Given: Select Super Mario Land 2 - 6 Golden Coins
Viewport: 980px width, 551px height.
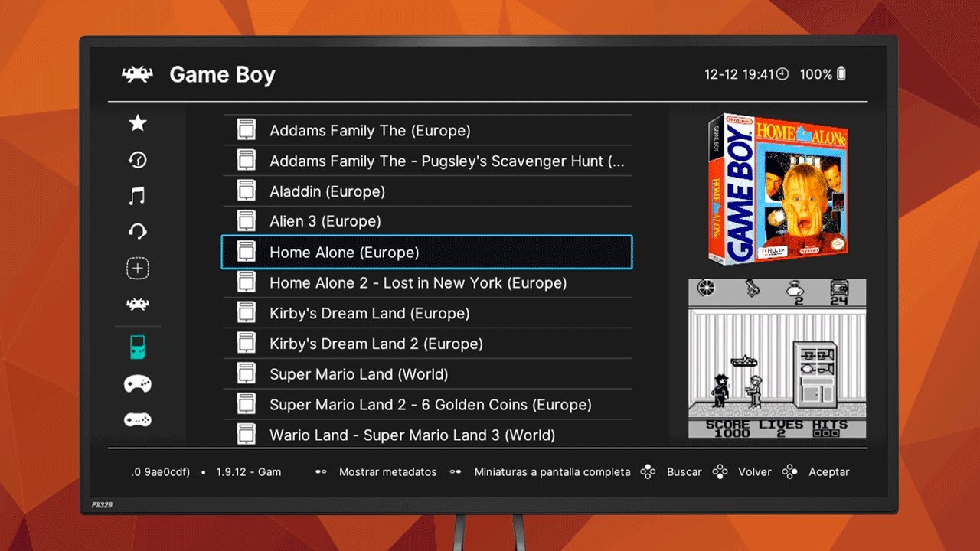Looking at the screenshot, I should tap(427, 404).
